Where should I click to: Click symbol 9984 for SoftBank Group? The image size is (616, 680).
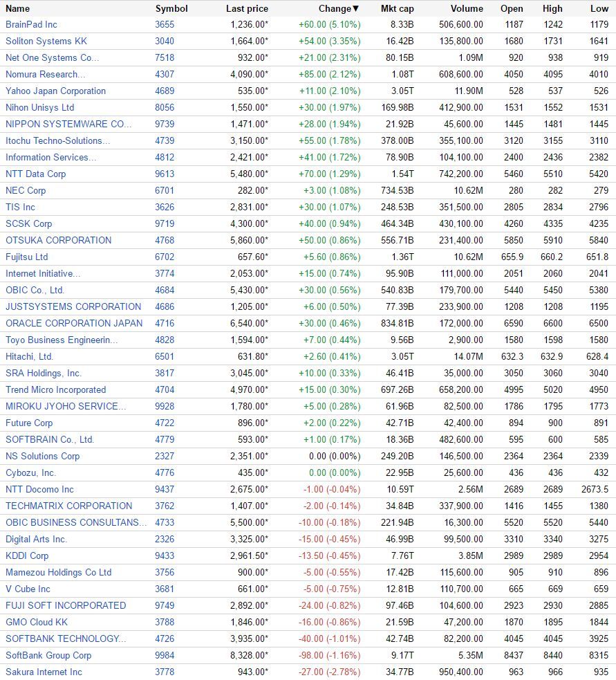(x=165, y=655)
